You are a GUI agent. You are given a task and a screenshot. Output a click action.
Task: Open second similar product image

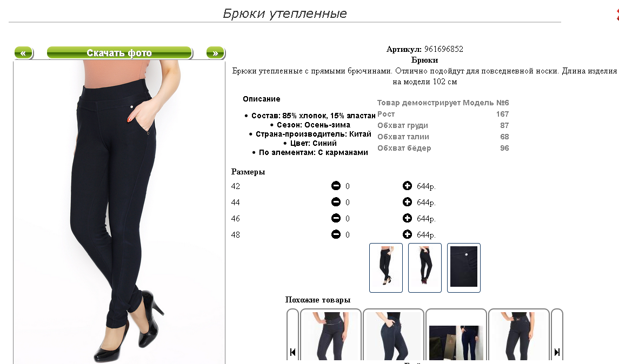393,336
